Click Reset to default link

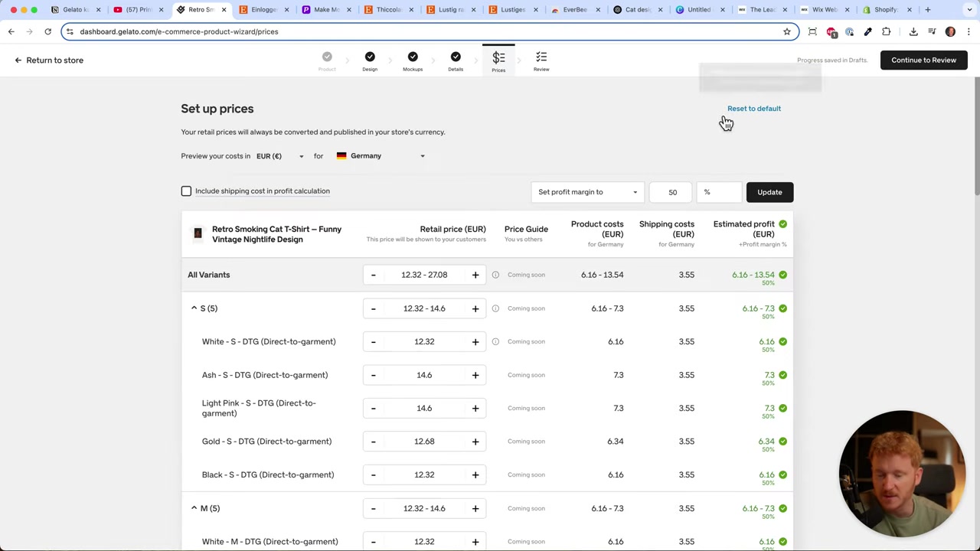[x=754, y=109]
